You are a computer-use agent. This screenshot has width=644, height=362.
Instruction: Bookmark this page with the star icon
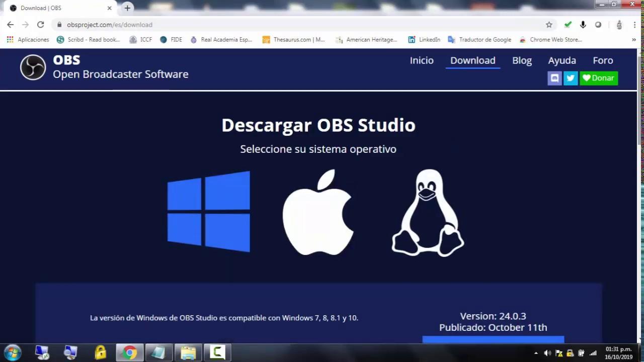pos(549,25)
